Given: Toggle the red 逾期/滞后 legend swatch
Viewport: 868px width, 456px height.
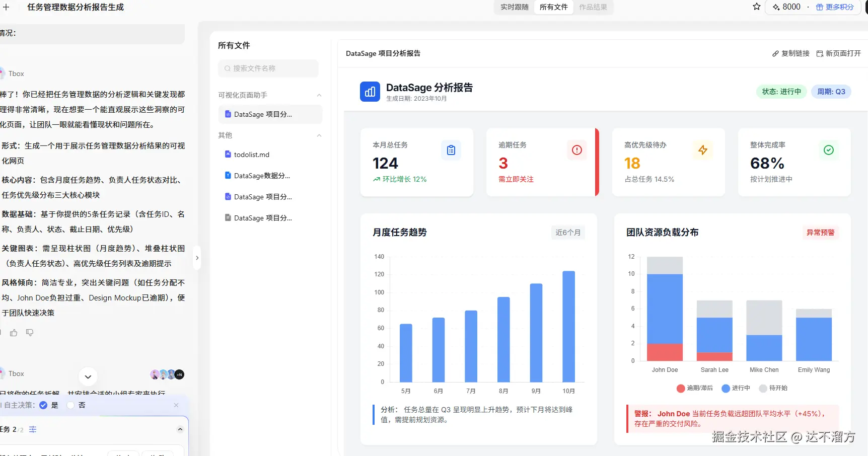Looking at the screenshot, I should [681, 388].
